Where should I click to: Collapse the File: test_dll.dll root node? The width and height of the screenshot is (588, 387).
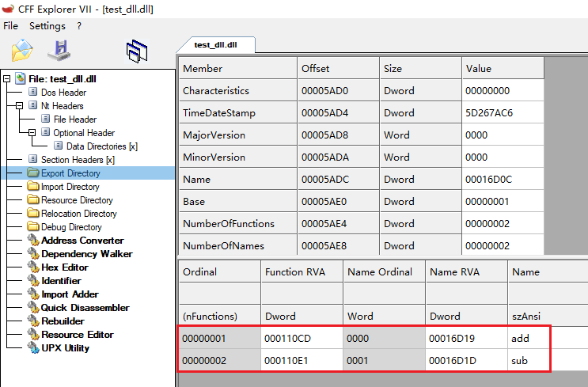click(7, 79)
